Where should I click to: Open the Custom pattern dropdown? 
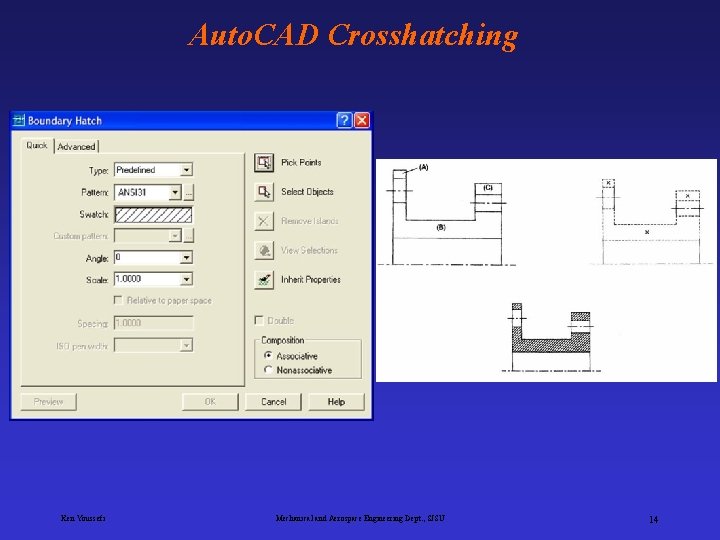pyautogui.click(x=175, y=236)
